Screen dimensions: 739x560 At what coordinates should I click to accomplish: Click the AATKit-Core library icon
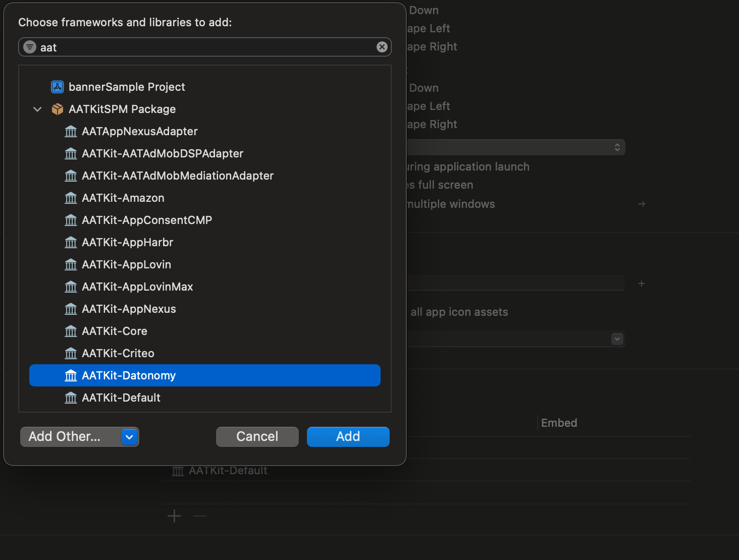click(x=71, y=331)
